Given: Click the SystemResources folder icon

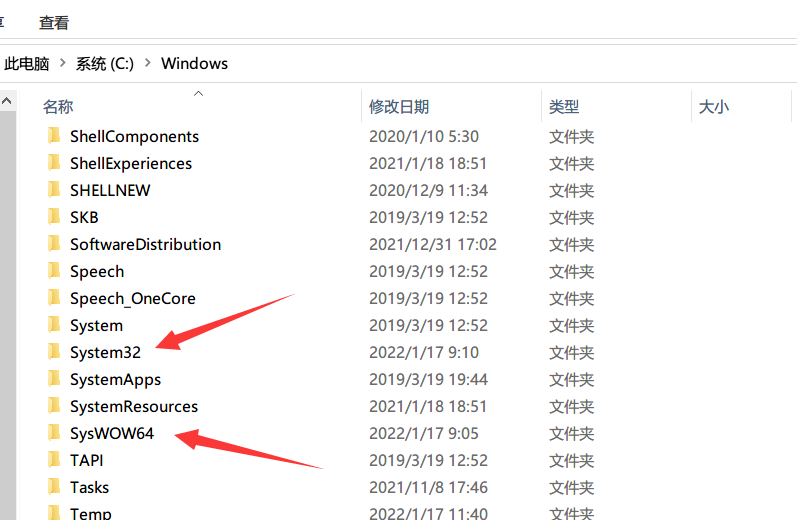Looking at the screenshot, I should (54, 406).
